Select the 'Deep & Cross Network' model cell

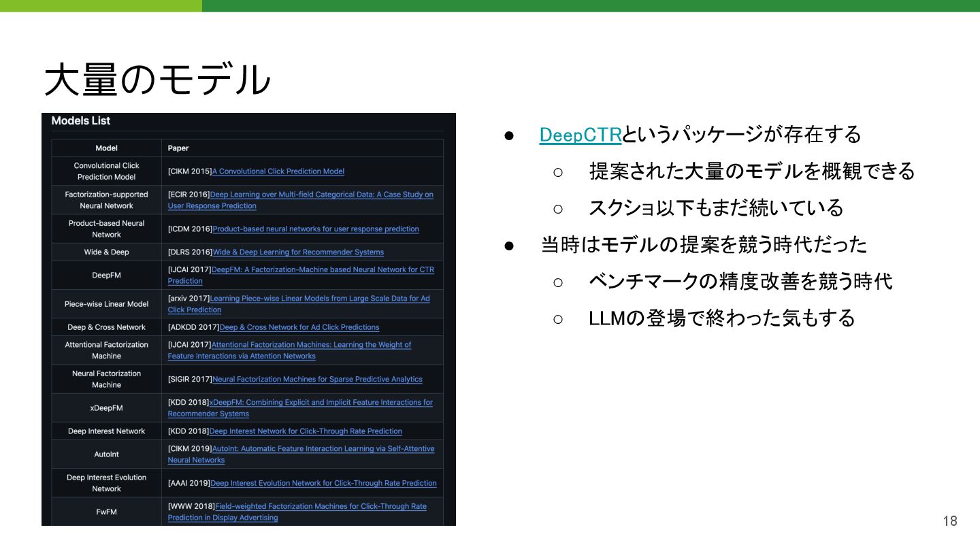(x=107, y=327)
